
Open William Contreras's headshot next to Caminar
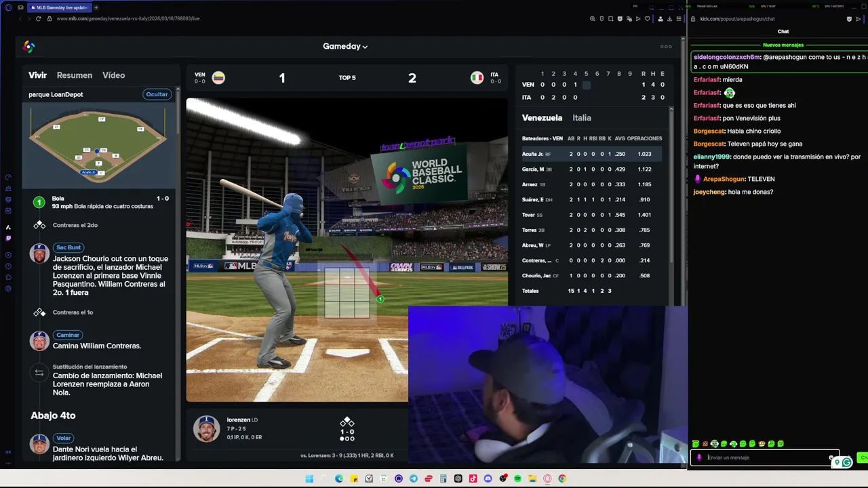pyautogui.click(x=39, y=341)
